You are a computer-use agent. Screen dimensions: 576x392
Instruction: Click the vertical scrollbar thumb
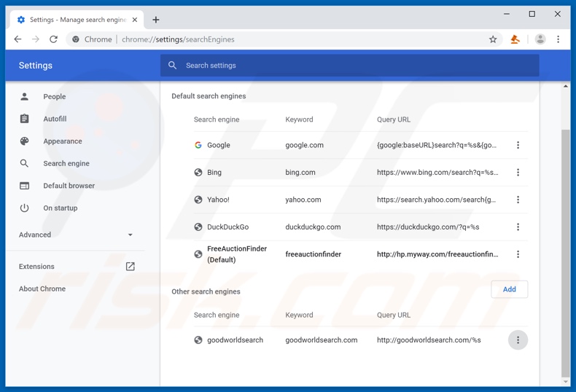click(566, 253)
